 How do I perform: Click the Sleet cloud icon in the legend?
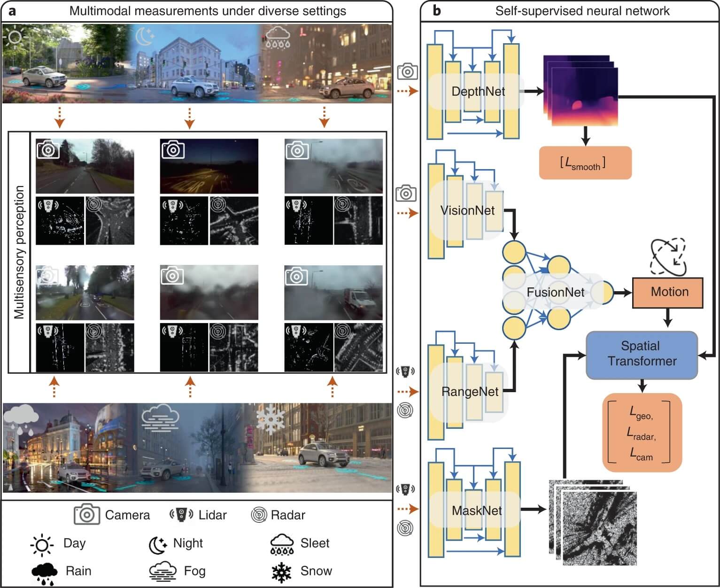point(282,544)
